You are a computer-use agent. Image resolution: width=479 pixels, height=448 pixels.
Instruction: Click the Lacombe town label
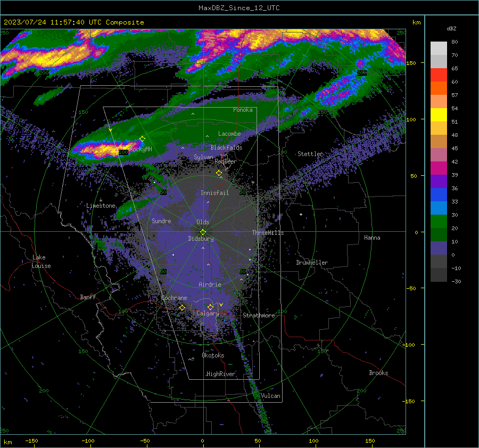point(229,134)
